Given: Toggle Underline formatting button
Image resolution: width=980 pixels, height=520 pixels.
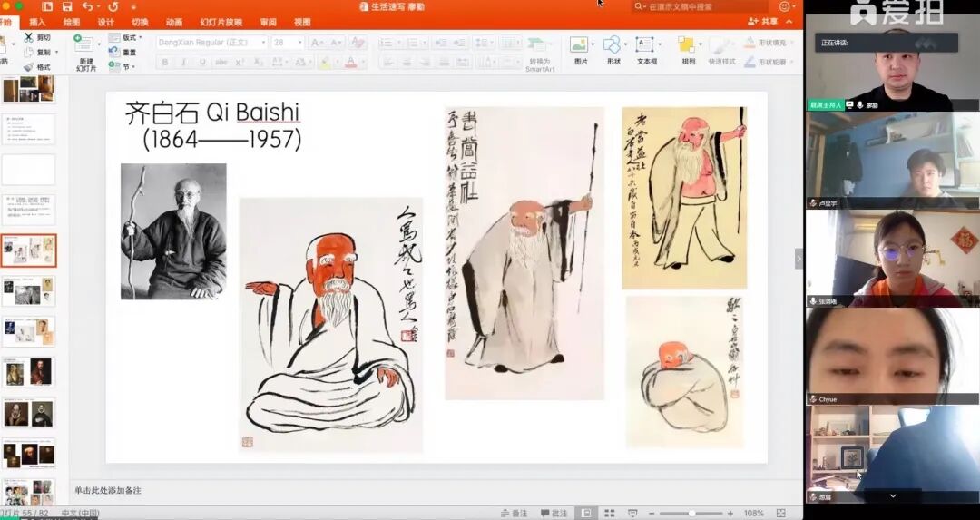Looking at the screenshot, I should (202, 62).
